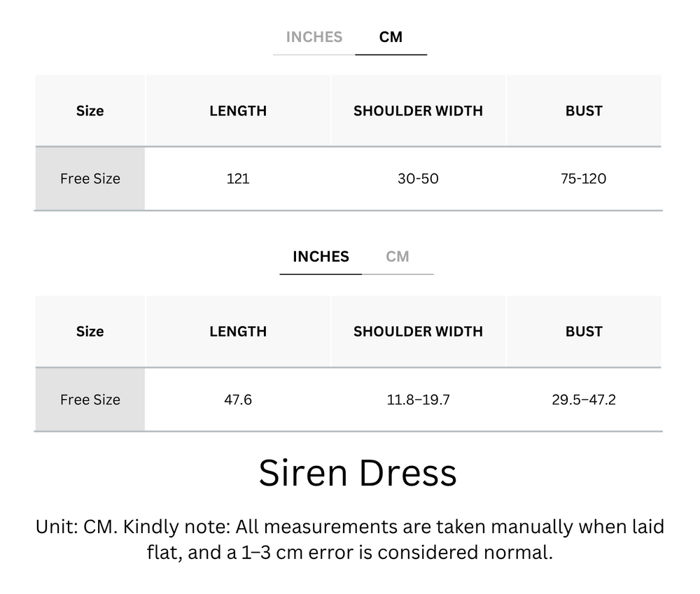The width and height of the screenshot is (700, 594).
Task: Select the LENGTH header of the CM table
Action: coord(238,111)
